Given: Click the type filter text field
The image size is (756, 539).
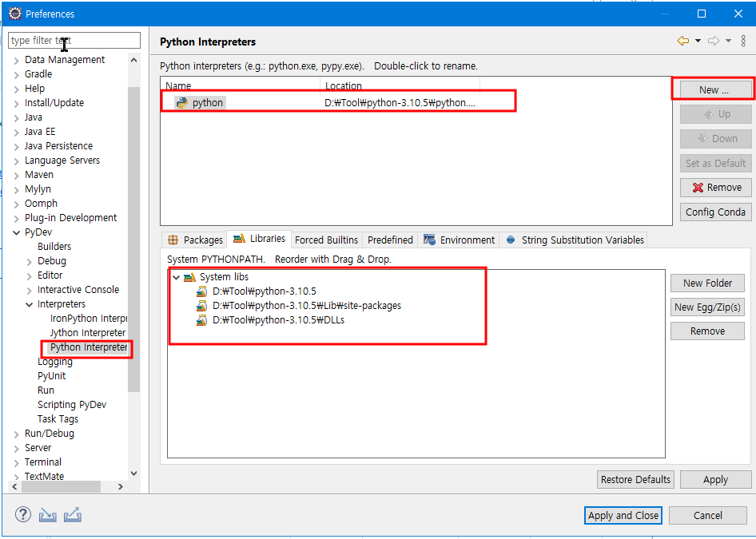Looking at the screenshot, I should click(74, 41).
